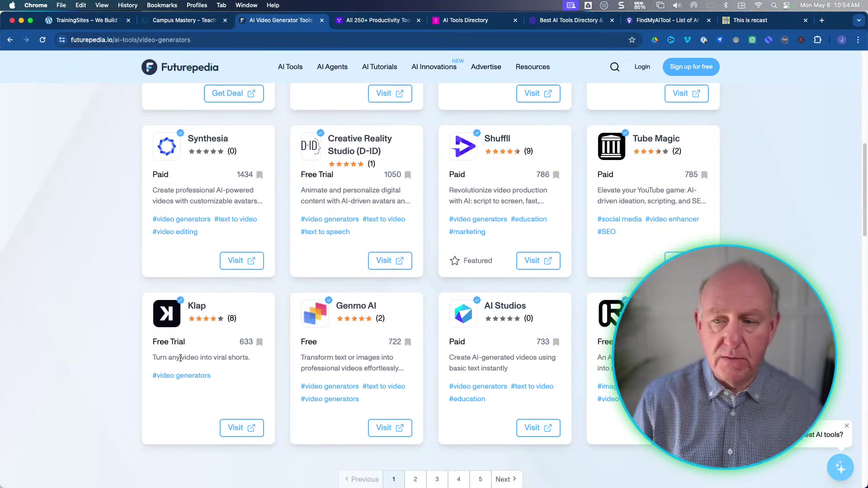Click the Login link
868x488 pixels.
point(642,67)
